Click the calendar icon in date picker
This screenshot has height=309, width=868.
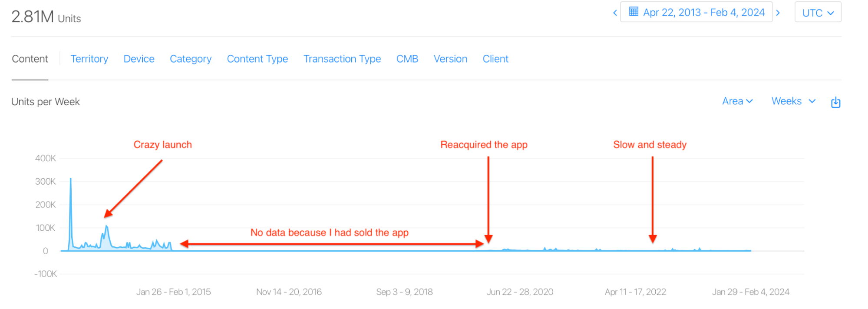[634, 12]
